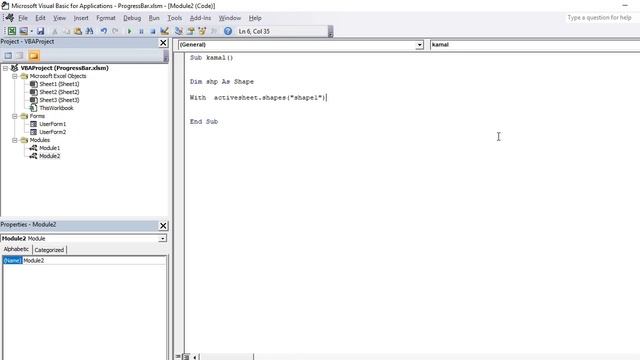Click the Redo toolbar icon
Viewport: 640px width, 360px height.
tap(115, 31)
